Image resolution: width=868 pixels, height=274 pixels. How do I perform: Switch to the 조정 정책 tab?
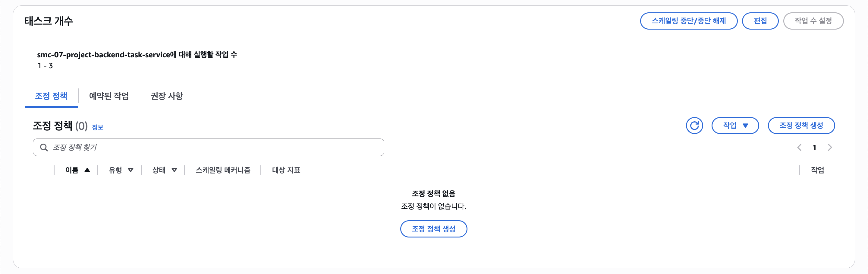click(51, 96)
